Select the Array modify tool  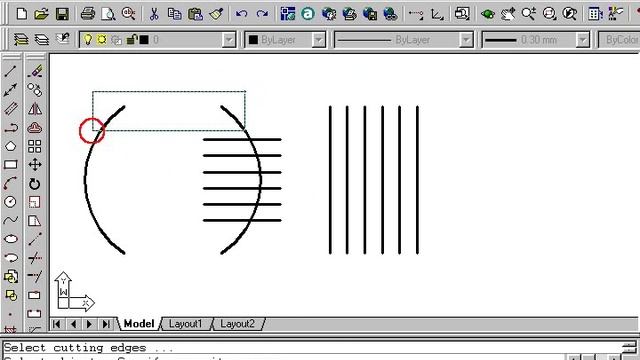point(35,146)
